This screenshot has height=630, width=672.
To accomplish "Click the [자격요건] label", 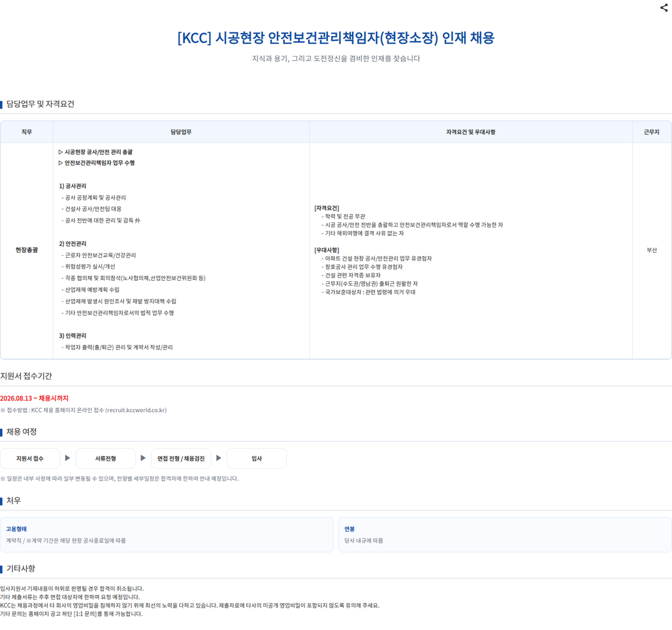I will click(x=327, y=208).
